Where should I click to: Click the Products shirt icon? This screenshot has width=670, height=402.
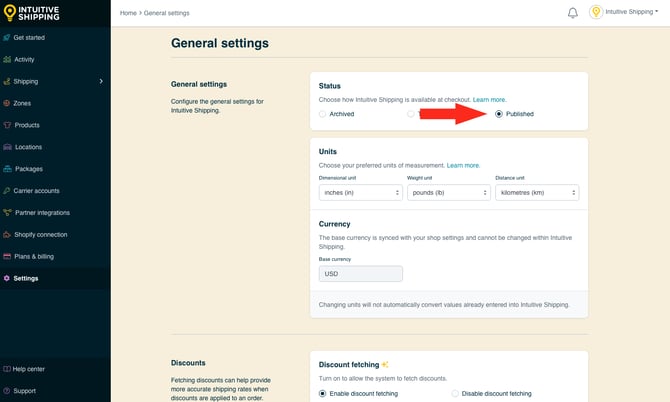(7, 125)
